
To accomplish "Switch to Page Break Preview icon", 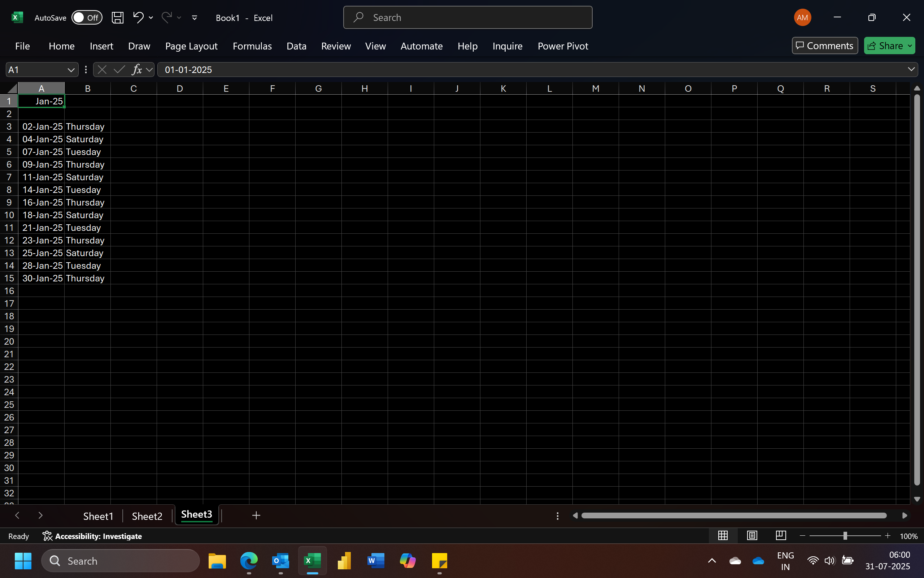I will (x=781, y=536).
